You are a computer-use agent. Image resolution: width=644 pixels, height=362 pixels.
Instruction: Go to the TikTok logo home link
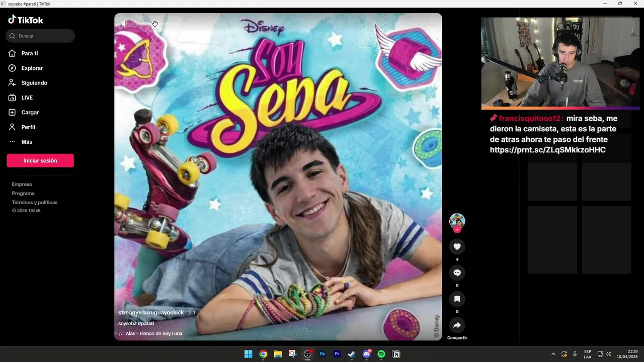coord(26,20)
